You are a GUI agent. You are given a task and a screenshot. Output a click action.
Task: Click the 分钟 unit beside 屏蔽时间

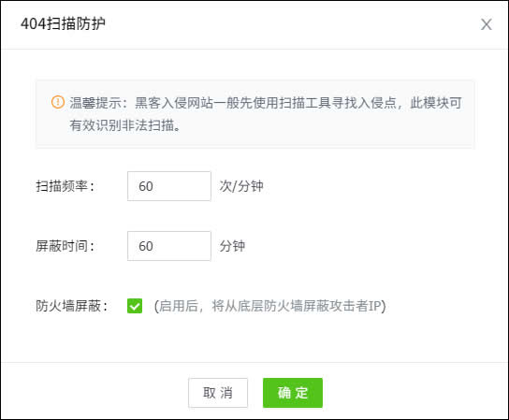coord(232,246)
